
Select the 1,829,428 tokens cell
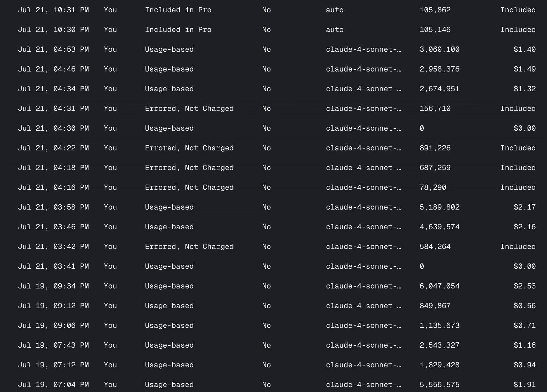[x=439, y=365]
